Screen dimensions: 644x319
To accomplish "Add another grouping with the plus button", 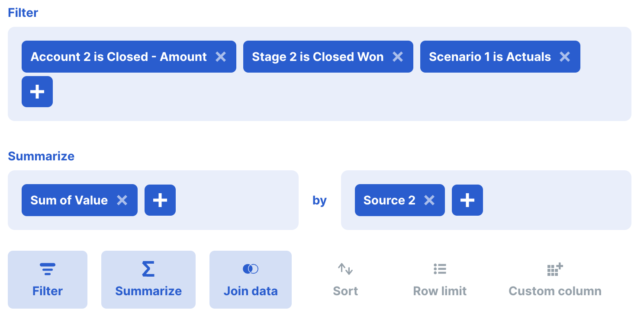I will [467, 200].
